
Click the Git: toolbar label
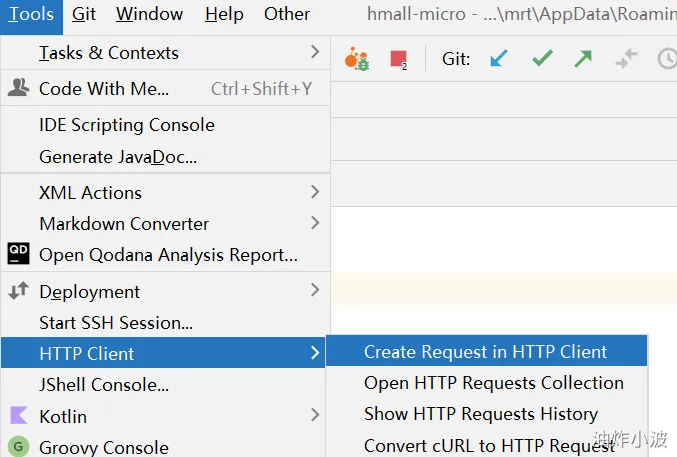(456, 59)
